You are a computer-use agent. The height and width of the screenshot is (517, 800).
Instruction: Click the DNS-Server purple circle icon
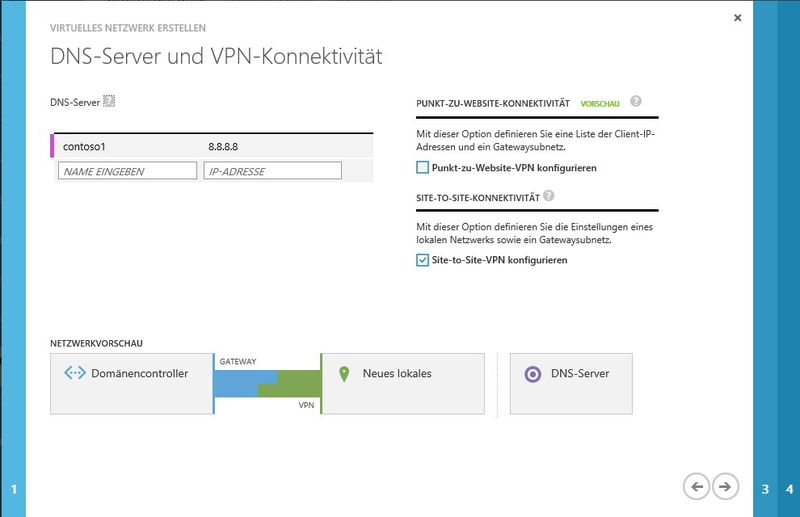pos(533,374)
